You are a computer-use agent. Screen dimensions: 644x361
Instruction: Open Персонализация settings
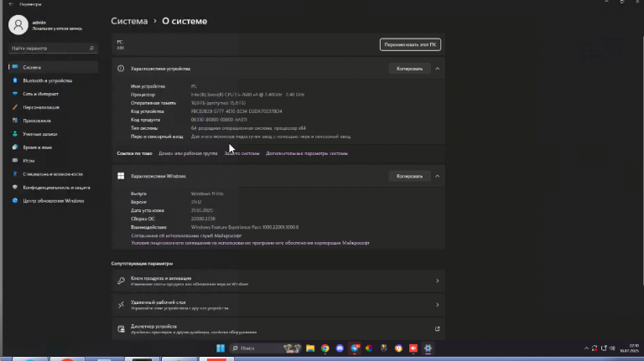coord(53,107)
